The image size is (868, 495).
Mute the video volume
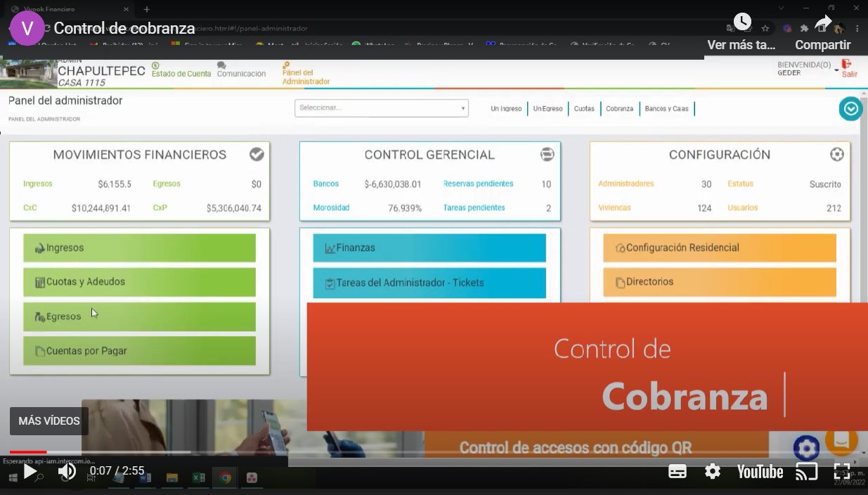pos(67,471)
